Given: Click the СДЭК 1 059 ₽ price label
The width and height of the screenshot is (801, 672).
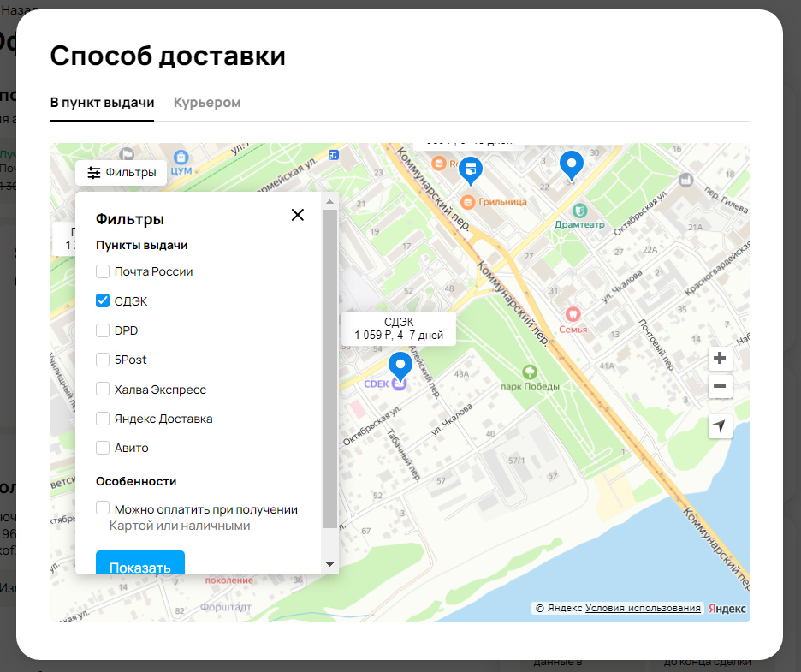Looking at the screenshot, I should click(399, 329).
